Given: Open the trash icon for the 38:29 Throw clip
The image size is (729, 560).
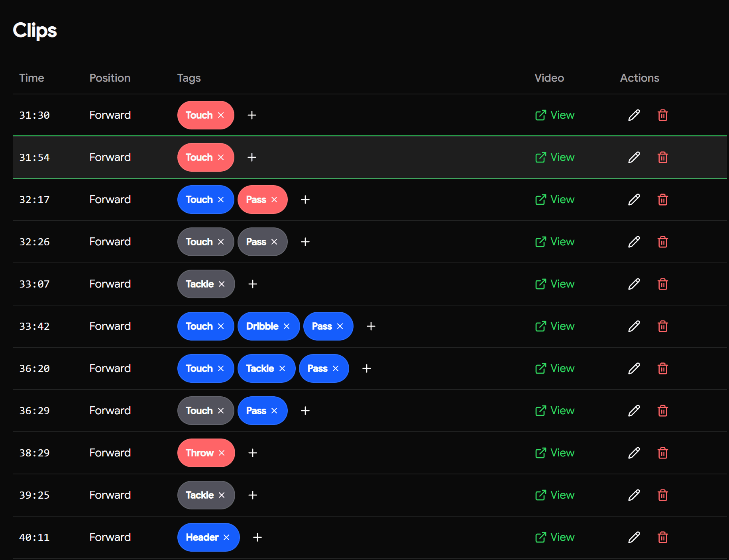Looking at the screenshot, I should 663,453.
